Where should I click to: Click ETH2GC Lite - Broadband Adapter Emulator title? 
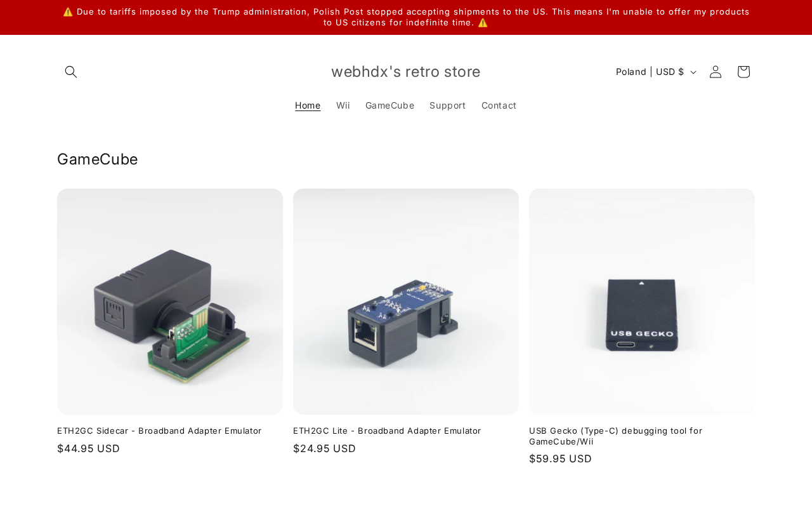pyautogui.click(x=387, y=431)
